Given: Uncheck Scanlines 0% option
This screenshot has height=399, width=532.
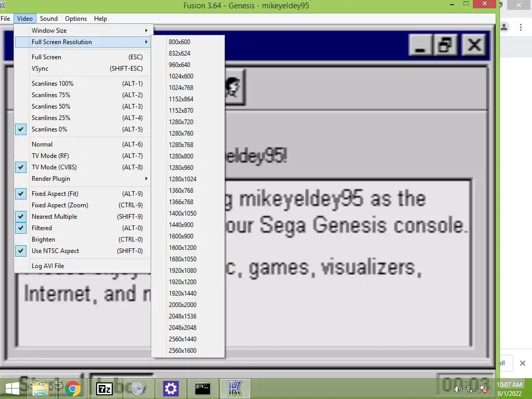Looking at the screenshot, I should click(x=83, y=129).
